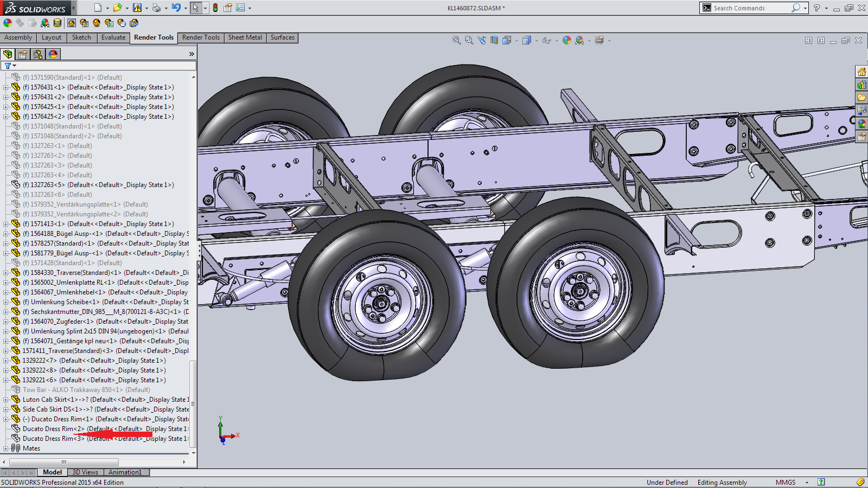Viewport: 868px width, 488px height.
Task: Click the Rebuild traffic light icon
Action: [x=215, y=8]
